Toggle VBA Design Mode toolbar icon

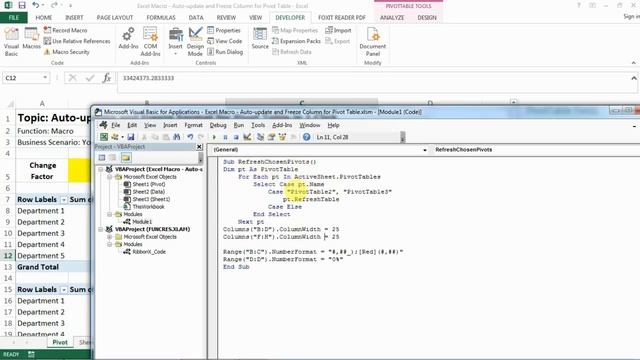(x=247, y=137)
